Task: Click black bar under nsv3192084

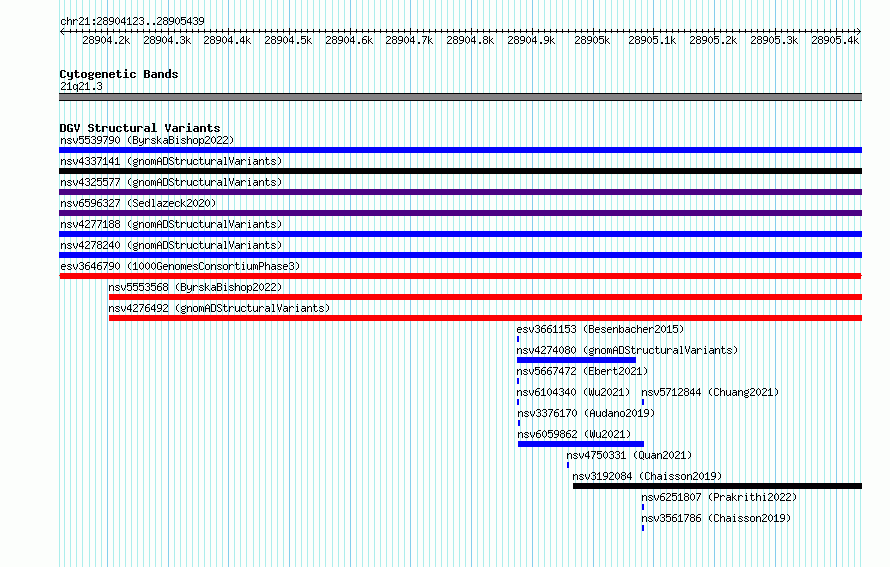Action: click(717, 486)
